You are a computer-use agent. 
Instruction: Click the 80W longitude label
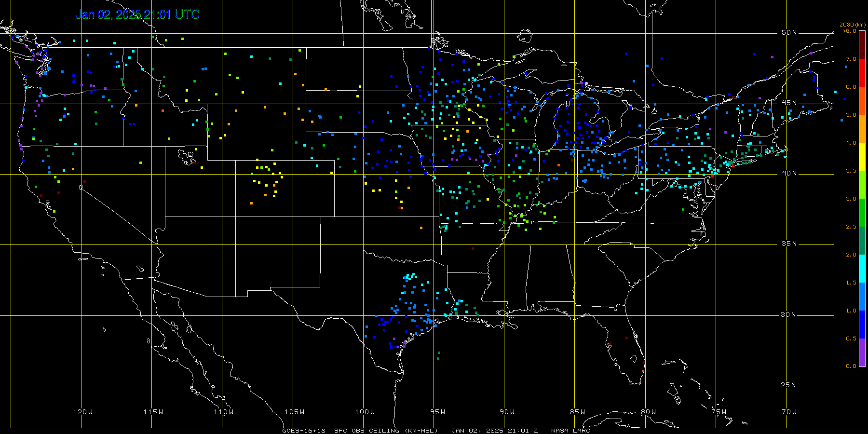pyautogui.click(x=649, y=412)
